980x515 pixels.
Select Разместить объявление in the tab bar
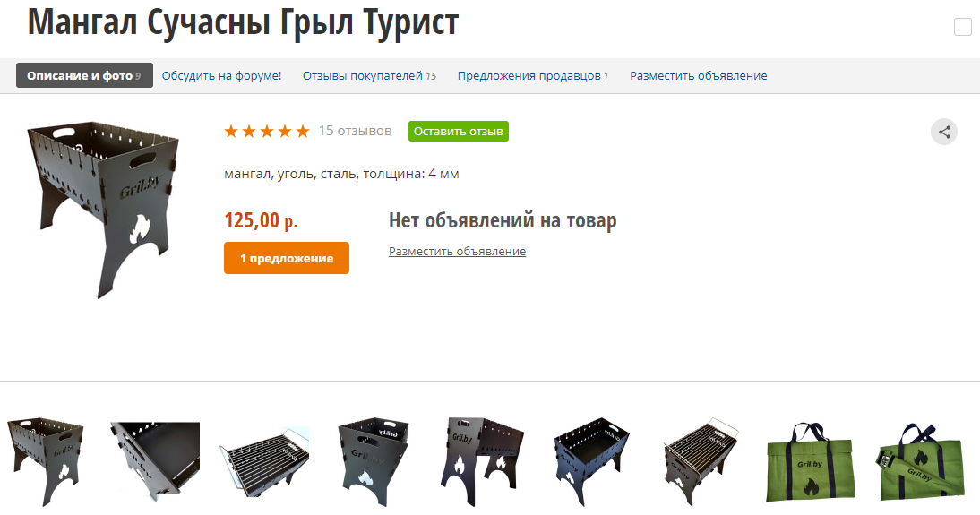698,75
